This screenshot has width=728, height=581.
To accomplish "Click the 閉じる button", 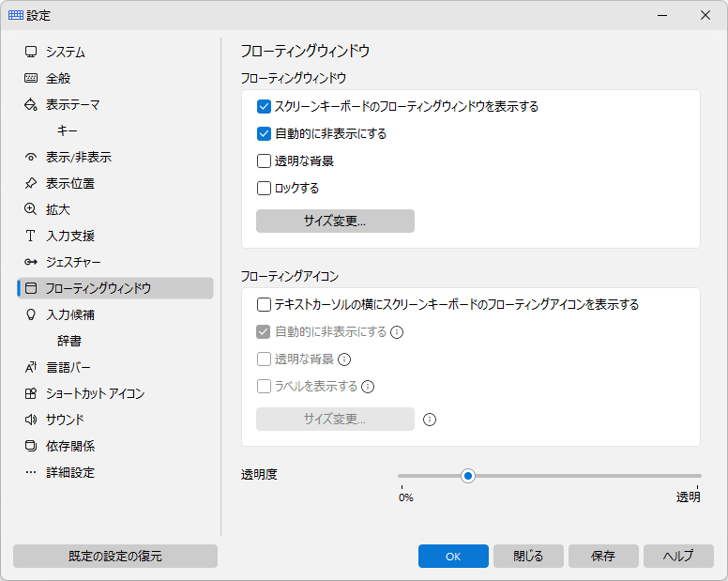I will tap(528, 557).
